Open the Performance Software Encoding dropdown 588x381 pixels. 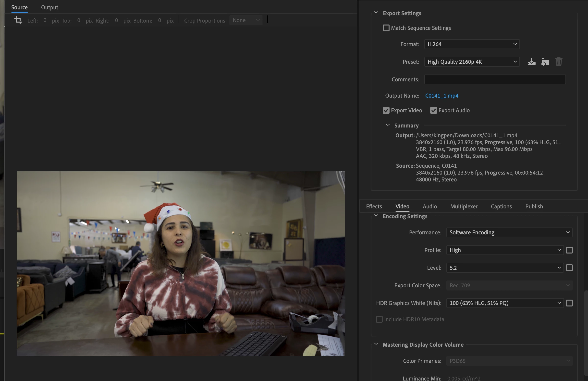(x=509, y=232)
